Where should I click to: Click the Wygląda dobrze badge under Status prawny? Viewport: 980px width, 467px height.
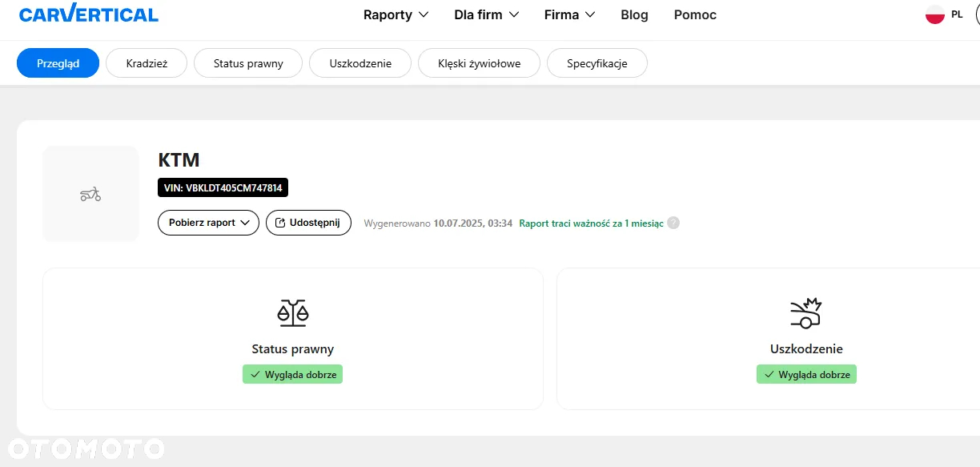click(292, 374)
